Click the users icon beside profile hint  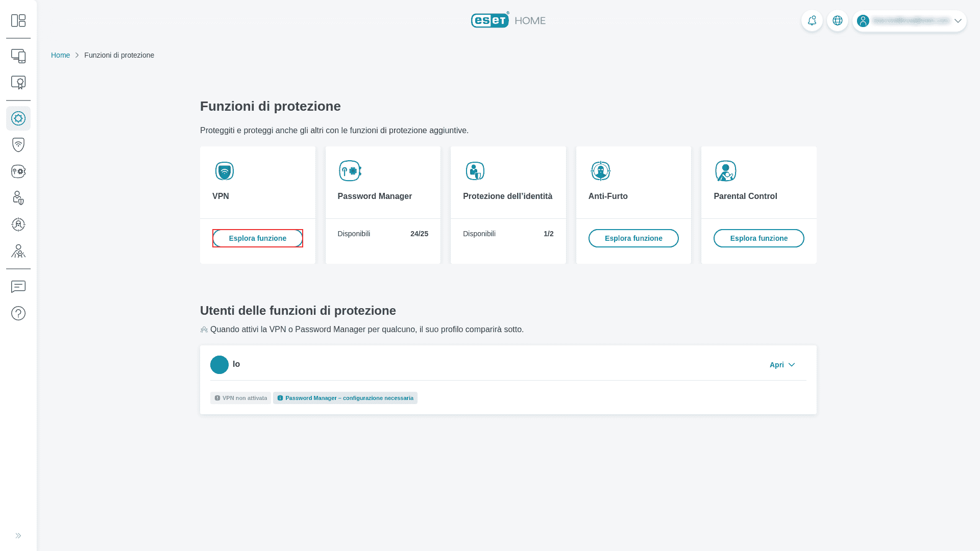pos(204,330)
